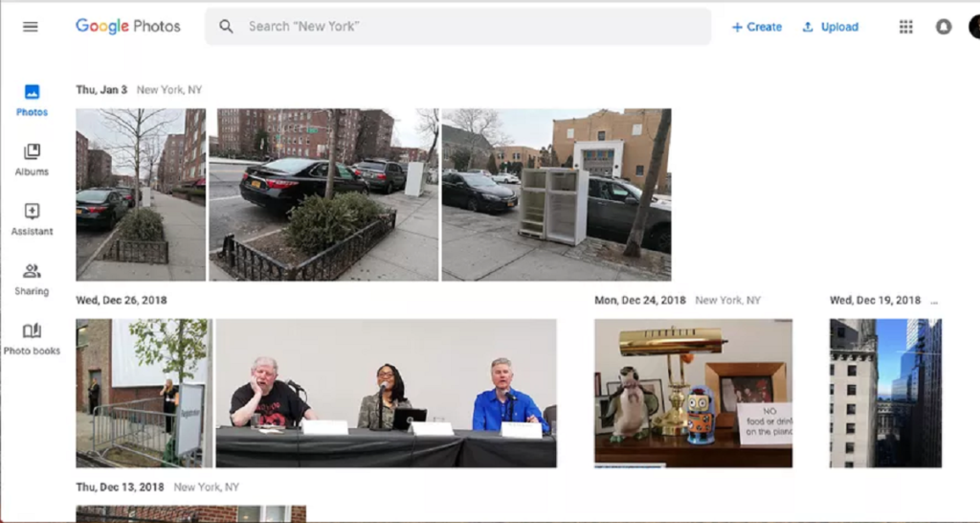Open the hamburger main menu
This screenshot has width=980, height=523.
click(x=31, y=27)
